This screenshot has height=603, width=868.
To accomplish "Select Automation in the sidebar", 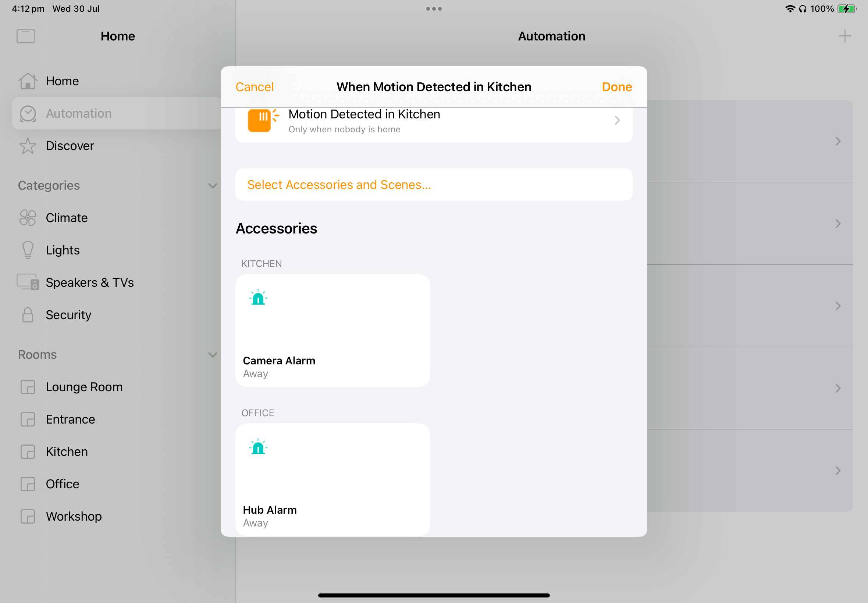I will 79,113.
